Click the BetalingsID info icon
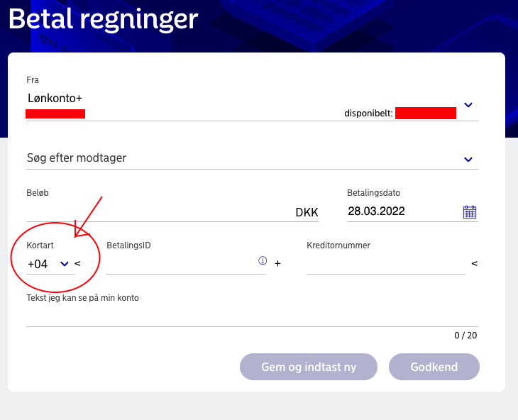Image resolution: width=518 pixels, height=420 pixels. click(263, 260)
